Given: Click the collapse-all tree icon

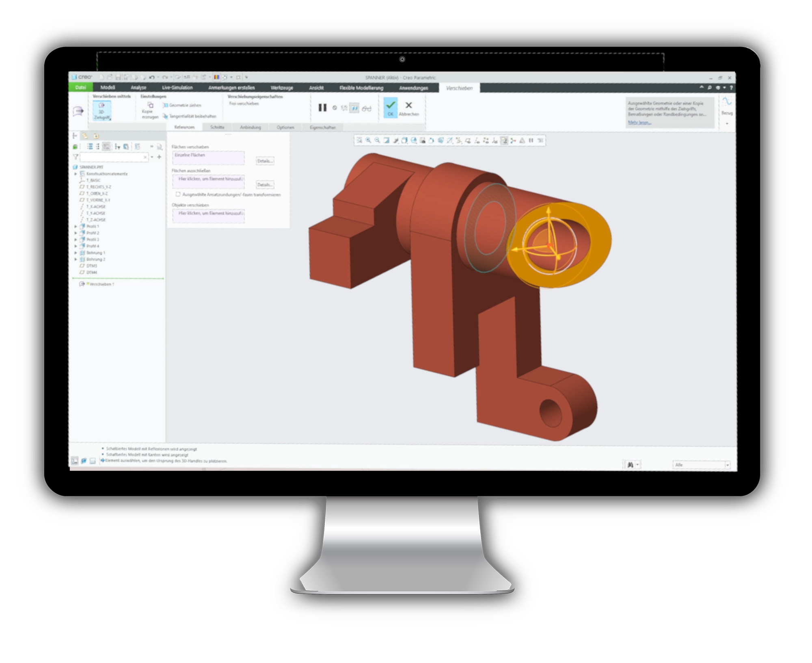Looking at the screenshot, I should (98, 147).
